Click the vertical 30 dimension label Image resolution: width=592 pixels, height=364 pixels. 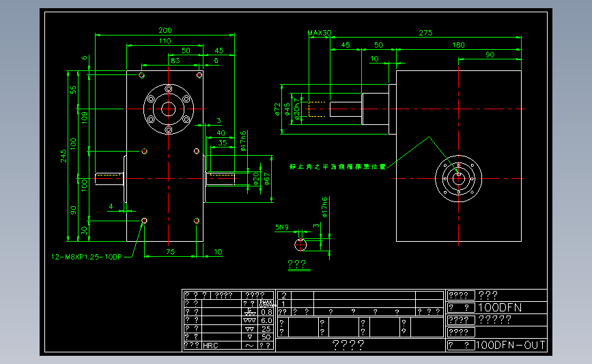(84, 230)
